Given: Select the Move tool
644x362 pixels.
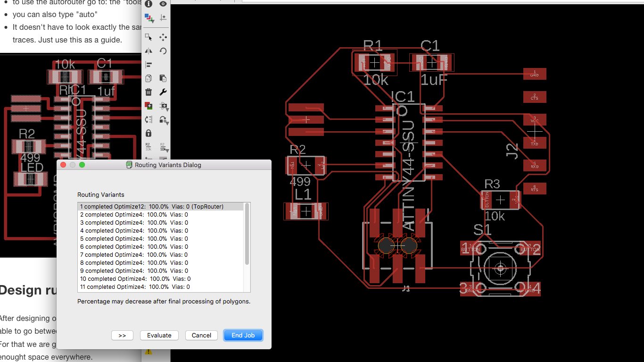Looking at the screenshot, I should coord(163,37).
